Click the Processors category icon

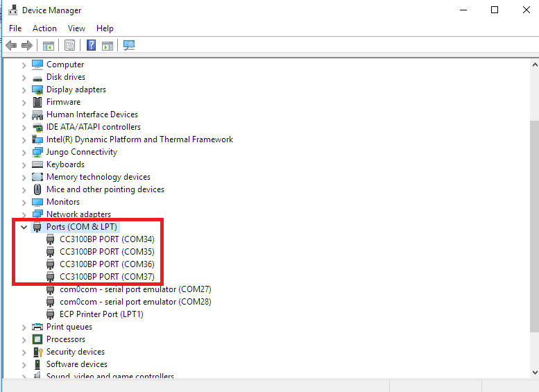[x=37, y=339]
